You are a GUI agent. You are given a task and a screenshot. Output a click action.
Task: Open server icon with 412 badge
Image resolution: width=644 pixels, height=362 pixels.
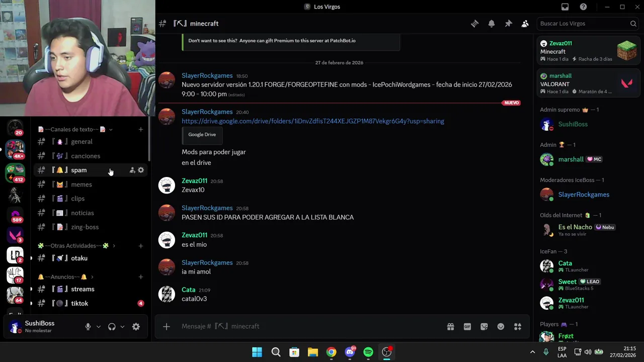click(15, 172)
